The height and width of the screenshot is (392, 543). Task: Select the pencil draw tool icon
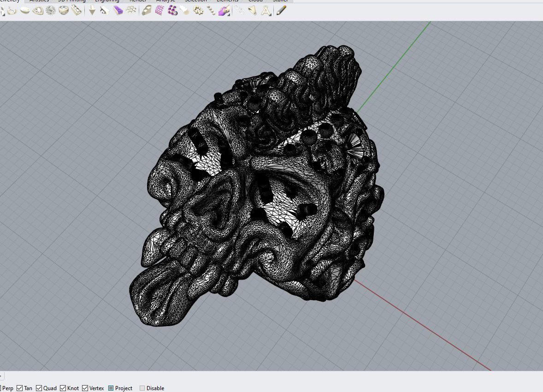click(281, 11)
